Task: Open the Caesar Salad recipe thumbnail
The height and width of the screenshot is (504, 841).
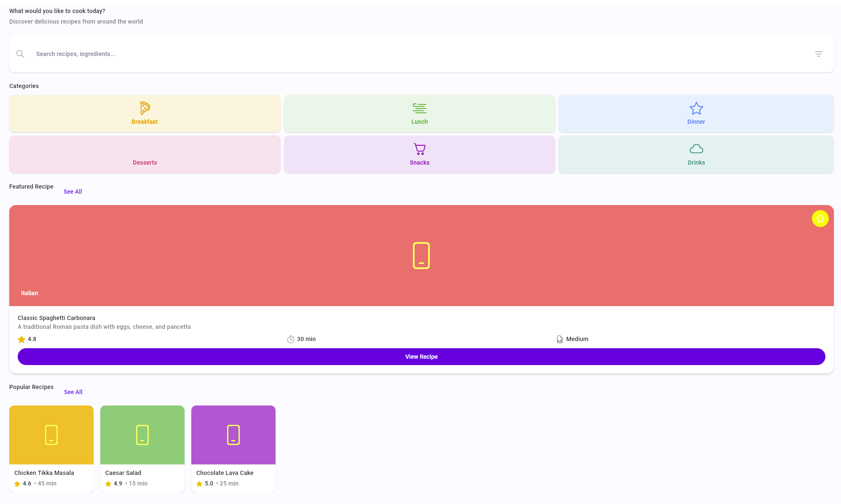Action: (x=142, y=435)
